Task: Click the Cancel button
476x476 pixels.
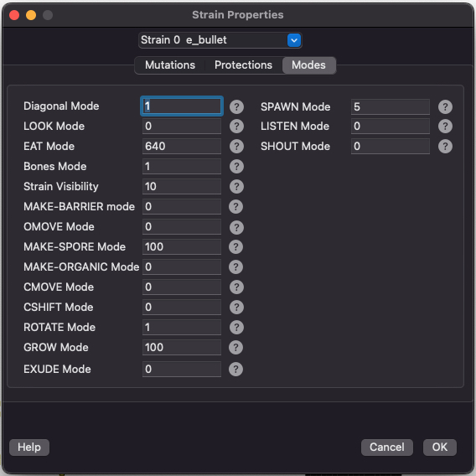Action: 387,447
